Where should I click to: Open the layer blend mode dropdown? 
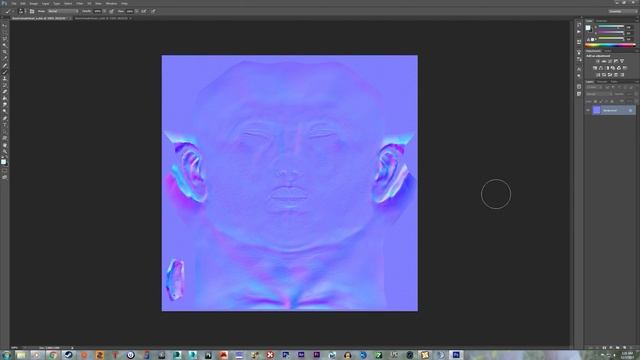pos(599,94)
